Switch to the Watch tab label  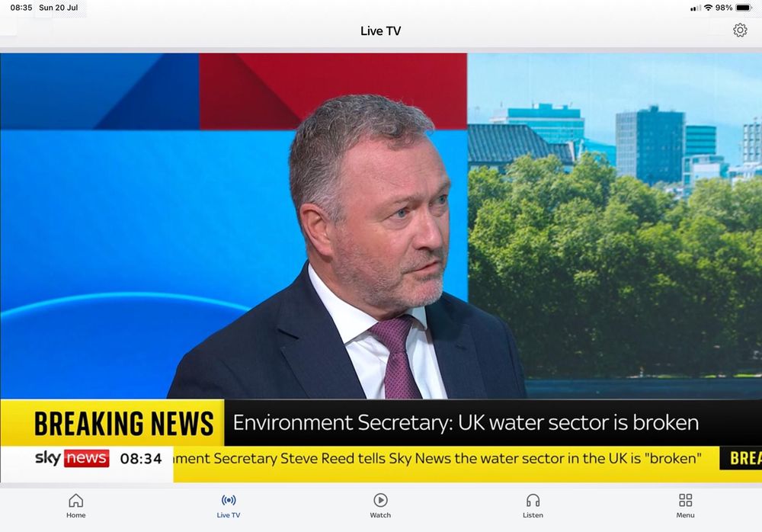[x=380, y=515]
